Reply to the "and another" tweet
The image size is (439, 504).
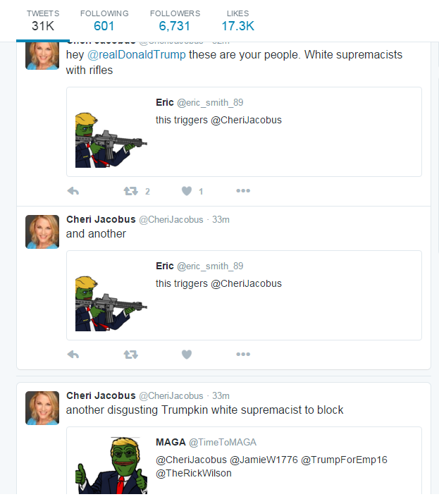point(73,355)
